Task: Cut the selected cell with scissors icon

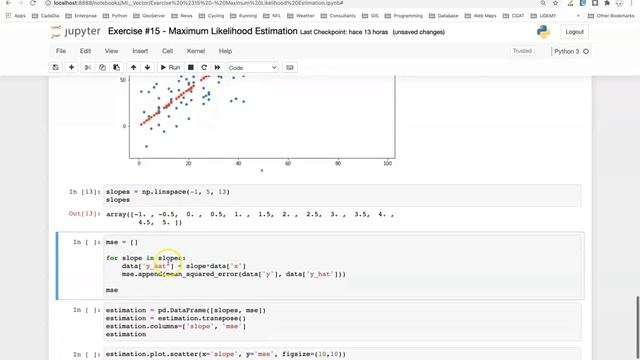Action: (87, 67)
